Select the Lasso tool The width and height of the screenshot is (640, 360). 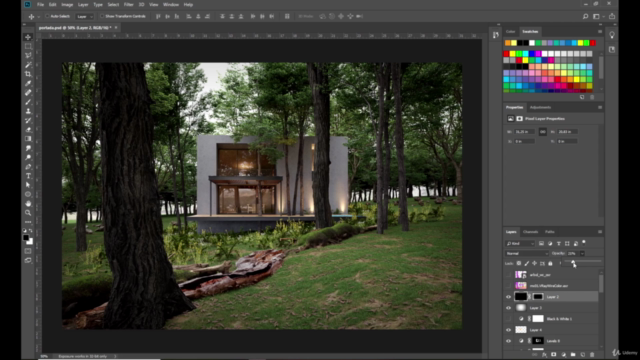(28, 56)
